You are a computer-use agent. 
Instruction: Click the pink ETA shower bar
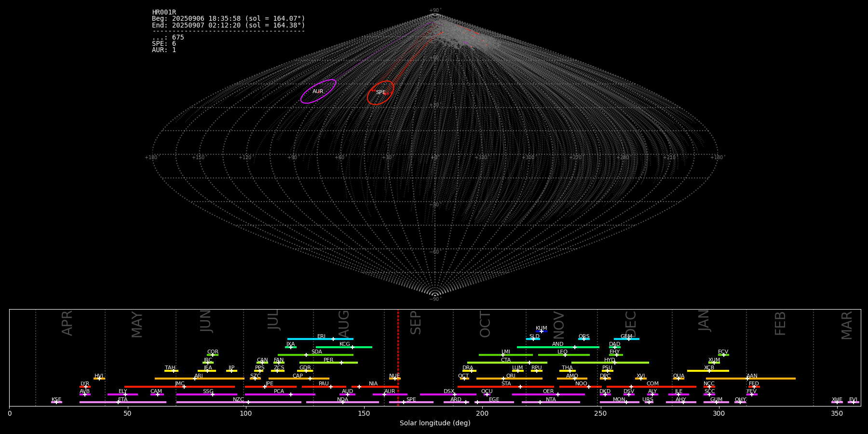click(122, 402)
